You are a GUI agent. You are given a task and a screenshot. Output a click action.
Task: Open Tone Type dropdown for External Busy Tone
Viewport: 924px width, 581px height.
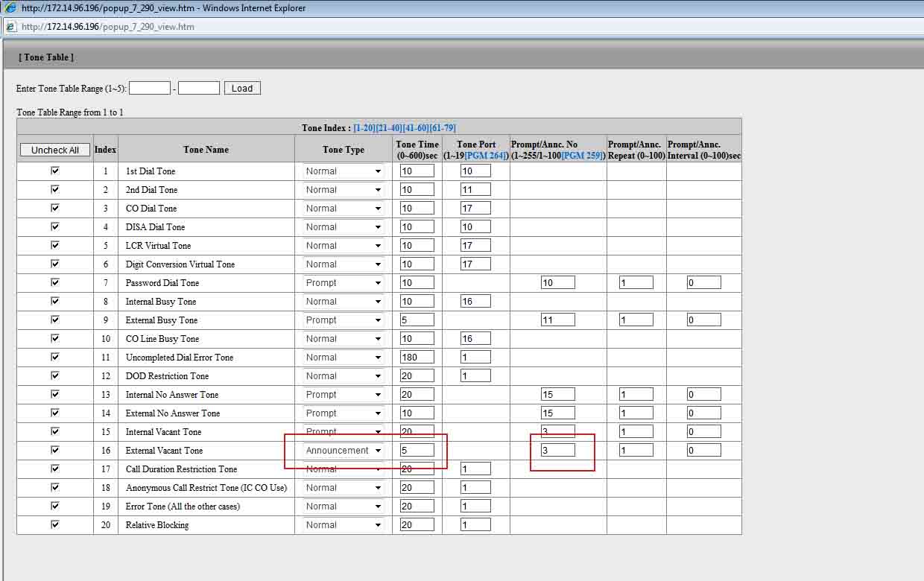click(344, 320)
